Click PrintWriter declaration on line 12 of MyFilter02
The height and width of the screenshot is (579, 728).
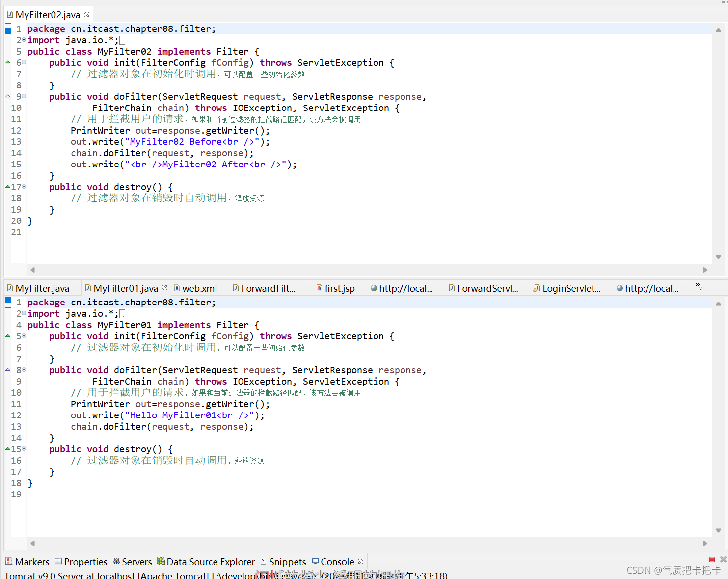[x=170, y=131]
